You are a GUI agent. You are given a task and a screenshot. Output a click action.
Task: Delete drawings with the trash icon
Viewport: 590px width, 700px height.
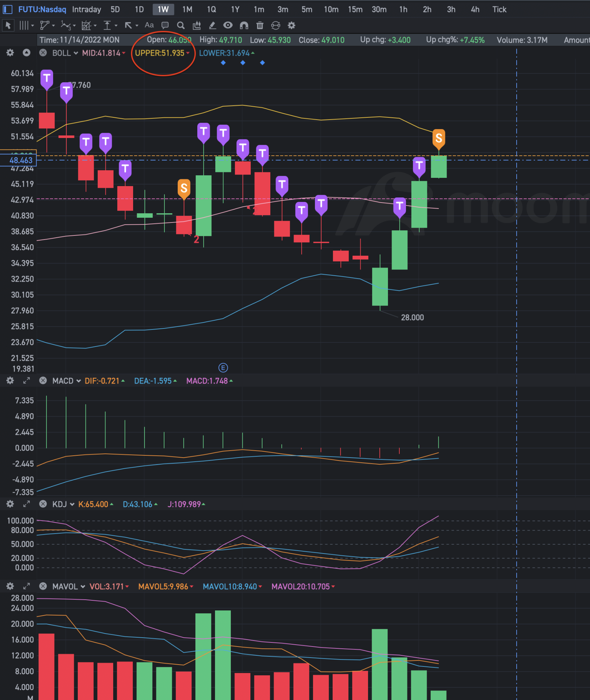[x=260, y=25]
